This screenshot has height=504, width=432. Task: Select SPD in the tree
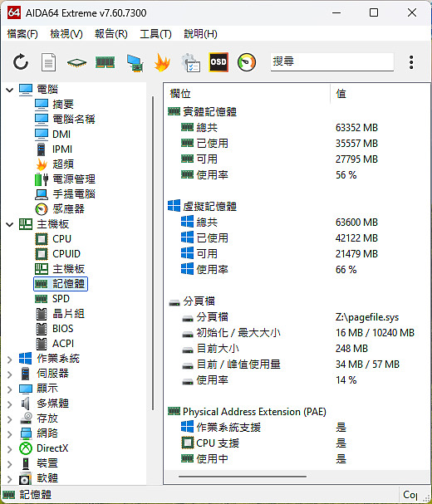[61, 299]
